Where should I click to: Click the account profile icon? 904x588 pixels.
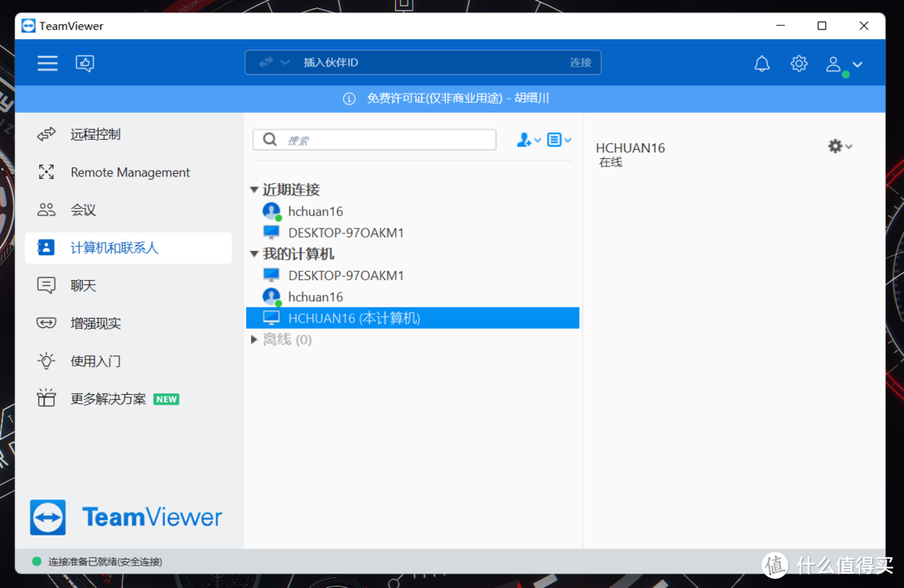click(833, 64)
